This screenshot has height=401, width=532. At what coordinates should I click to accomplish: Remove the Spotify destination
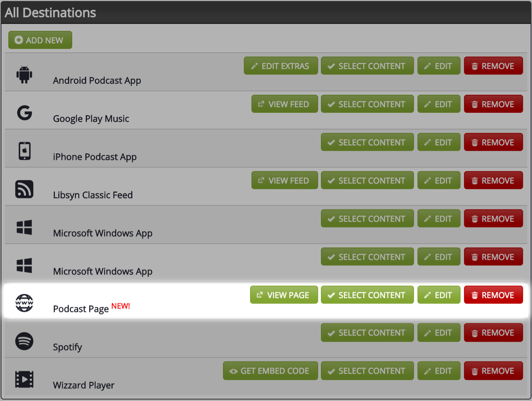pos(493,332)
